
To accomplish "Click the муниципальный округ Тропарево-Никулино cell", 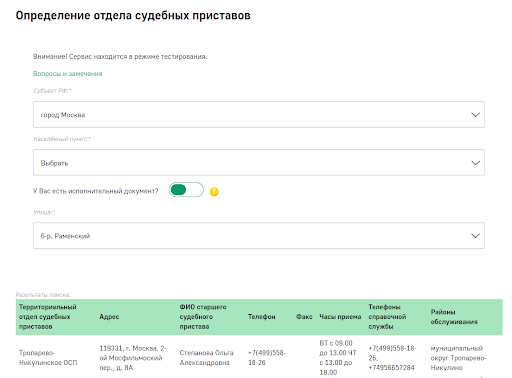I will tap(458, 358).
